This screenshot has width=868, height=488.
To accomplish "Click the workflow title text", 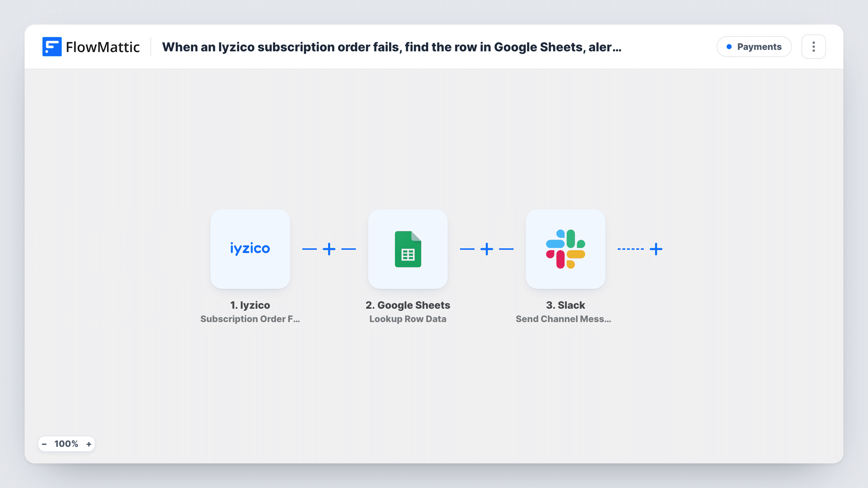I will (392, 47).
